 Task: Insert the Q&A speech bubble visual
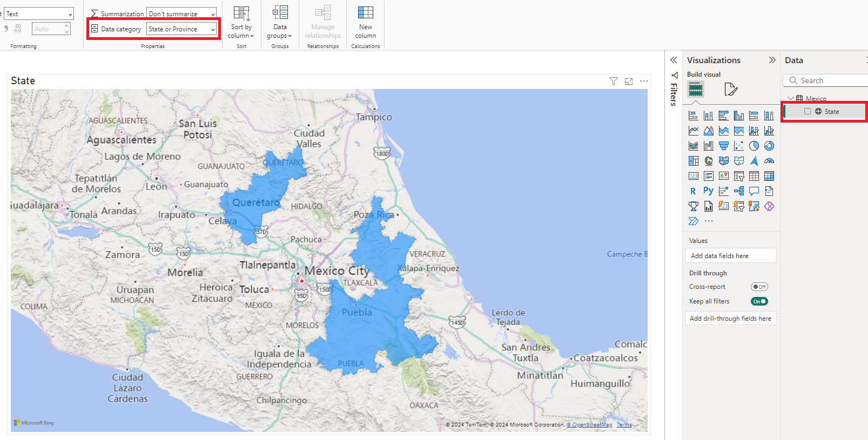pyautogui.click(x=753, y=191)
